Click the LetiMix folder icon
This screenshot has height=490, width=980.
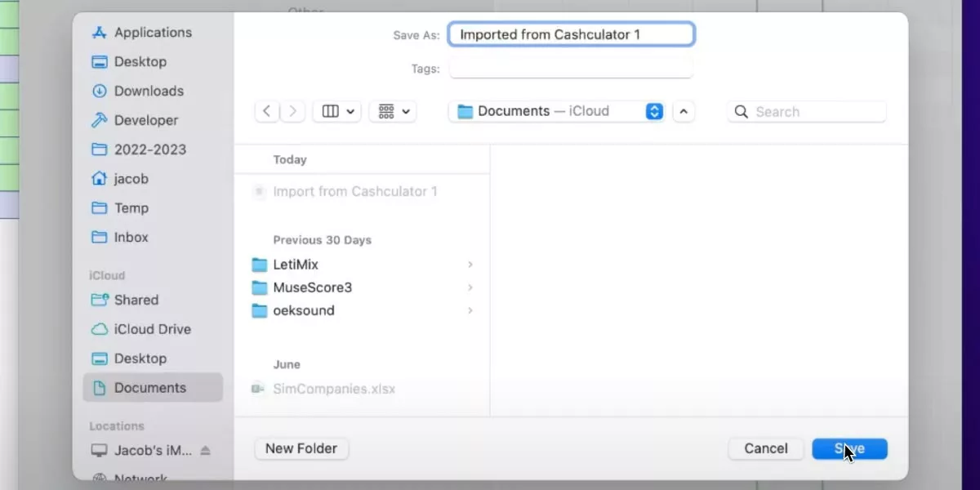pyautogui.click(x=260, y=265)
